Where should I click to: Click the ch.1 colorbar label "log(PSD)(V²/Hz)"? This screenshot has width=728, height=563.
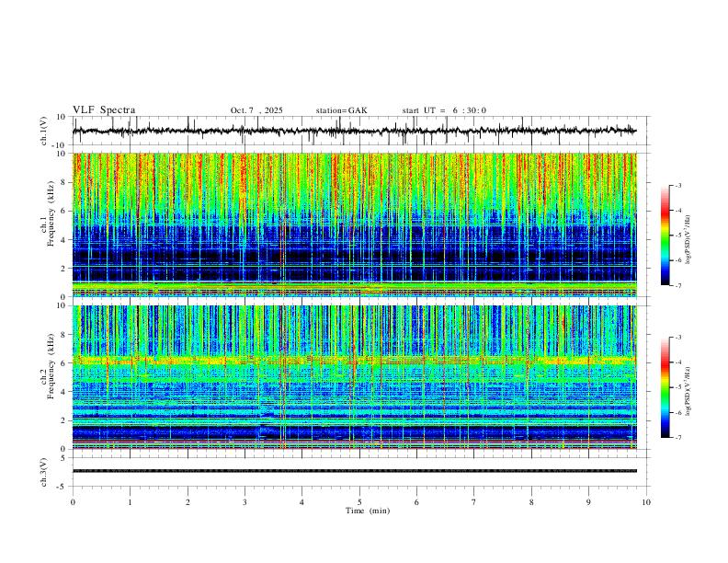click(688, 240)
